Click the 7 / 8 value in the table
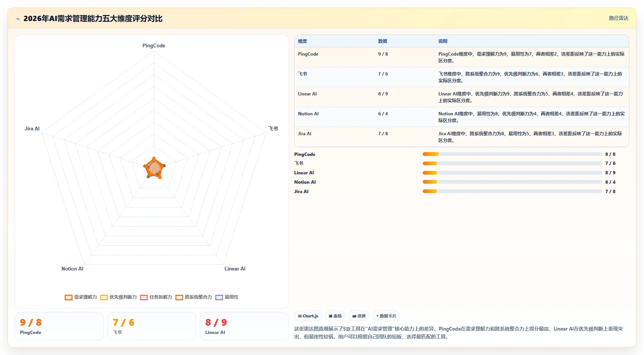This screenshot has width=644, height=355. 383,134
